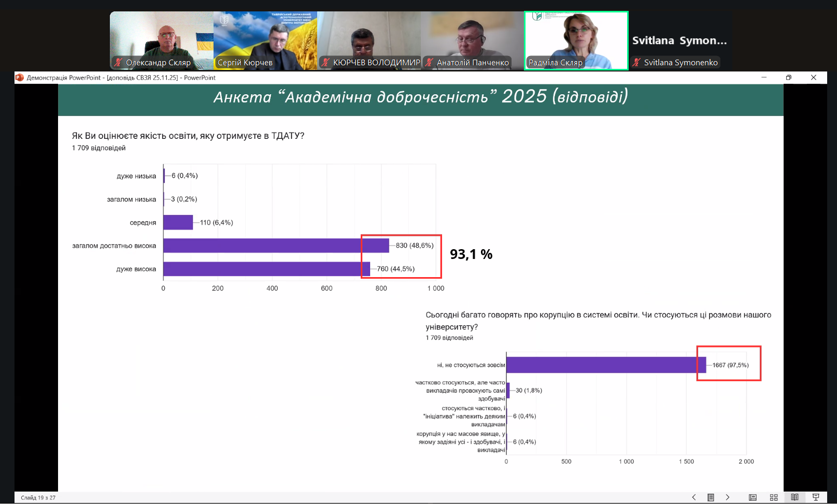Click the corruption question heading 'Сьогодні багато говорять'
This screenshot has width=837, height=504.
point(599,321)
